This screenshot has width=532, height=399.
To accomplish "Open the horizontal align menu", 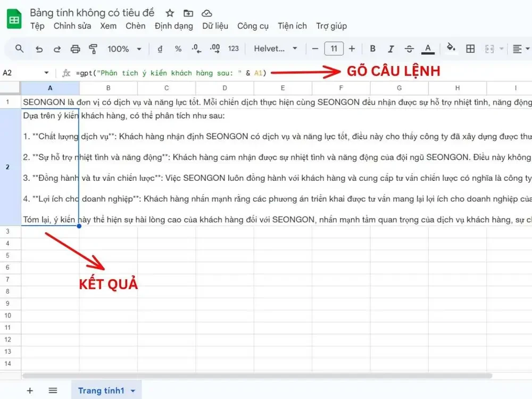I will tap(521, 49).
